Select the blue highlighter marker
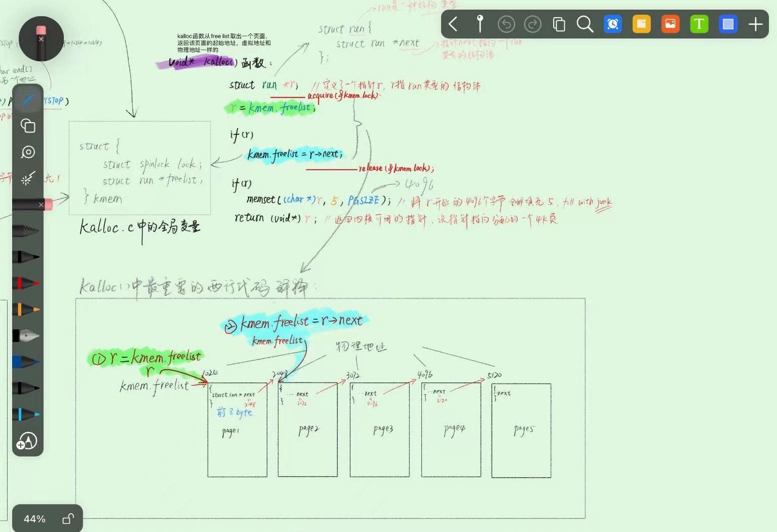The width and height of the screenshot is (777, 532). click(x=26, y=362)
